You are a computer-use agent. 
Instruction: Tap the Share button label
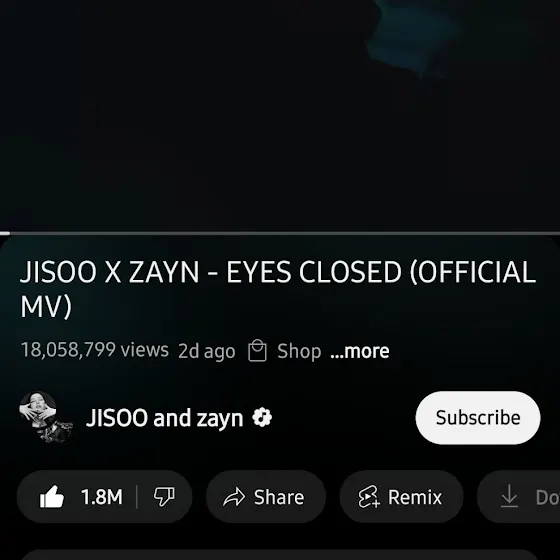point(279,497)
